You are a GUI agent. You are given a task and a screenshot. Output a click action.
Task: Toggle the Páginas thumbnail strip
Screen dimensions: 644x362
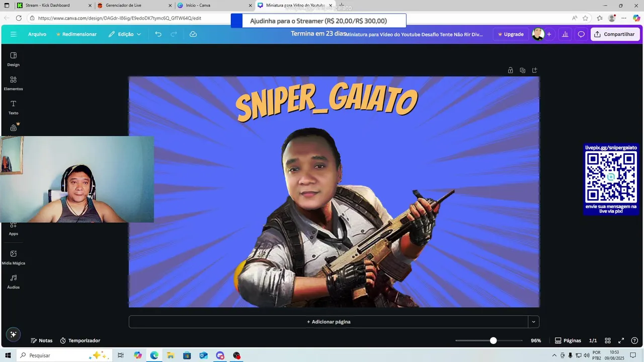[568, 340]
